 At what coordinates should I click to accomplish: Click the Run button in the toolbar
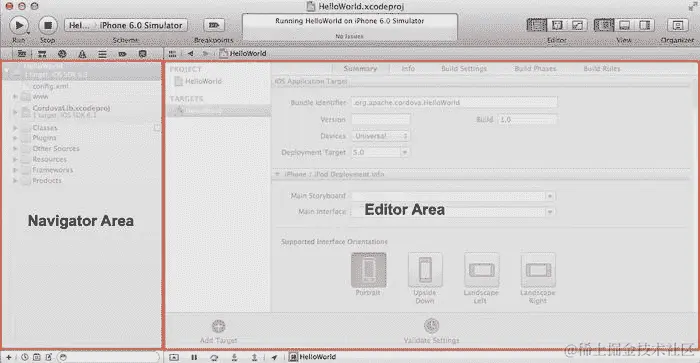pyautogui.click(x=19, y=25)
